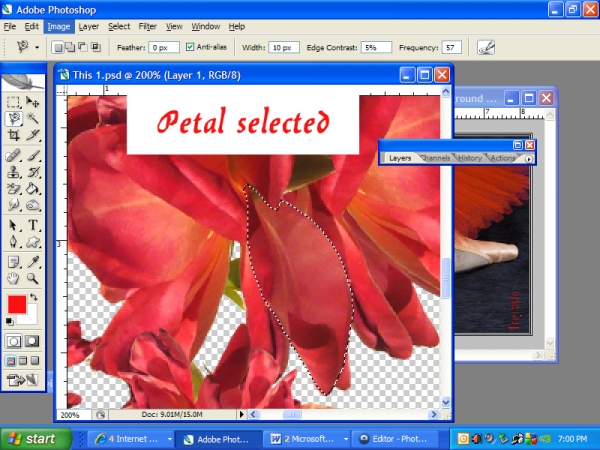Choose Intersect with selection mode
Image resolution: width=600 pixels, height=450 pixels.
(96, 47)
